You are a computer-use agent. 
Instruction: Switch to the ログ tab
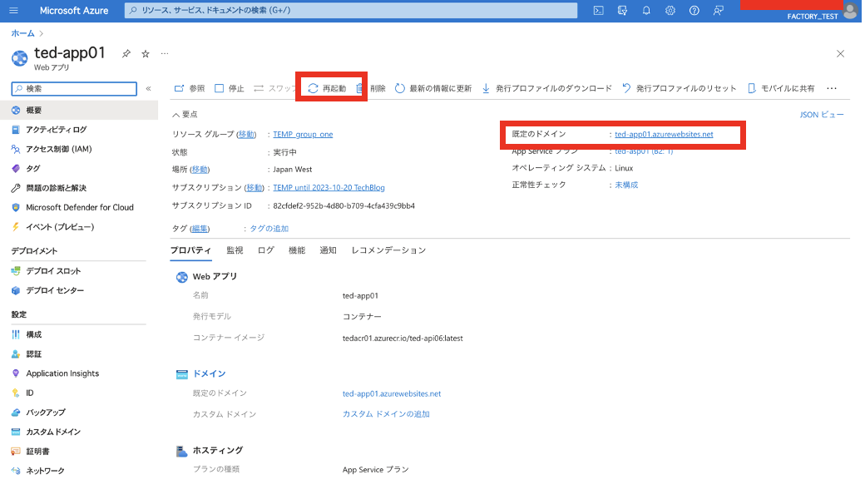click(266, 250)
